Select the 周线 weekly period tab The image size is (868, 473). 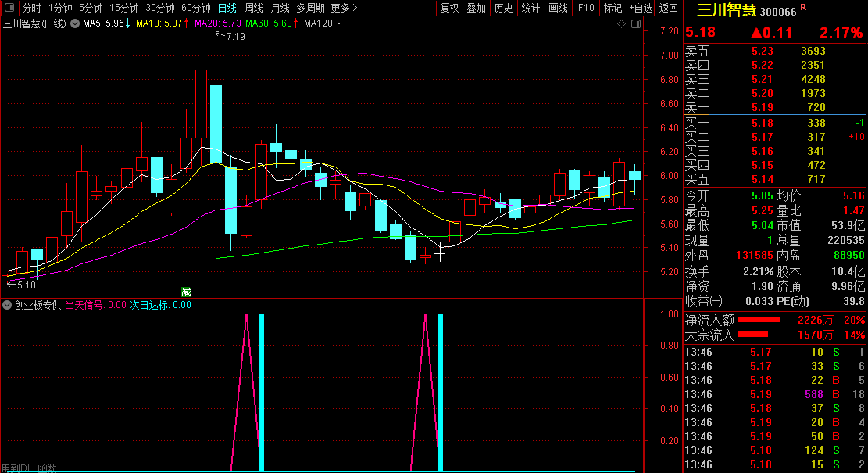254,8
